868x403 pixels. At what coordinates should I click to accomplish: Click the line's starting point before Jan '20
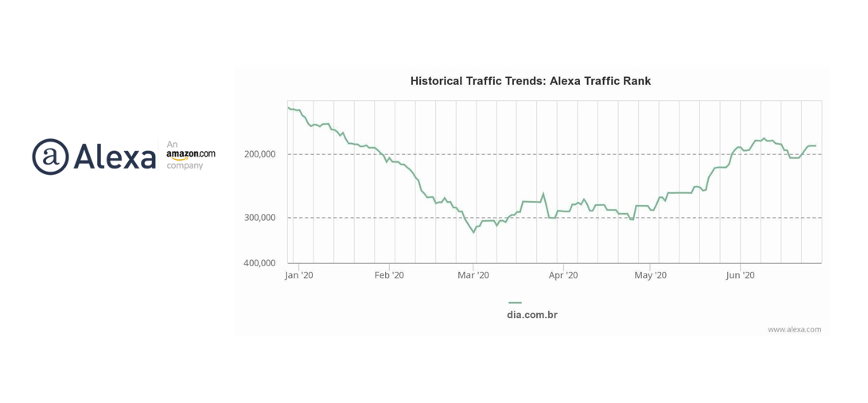click(288, 107)
